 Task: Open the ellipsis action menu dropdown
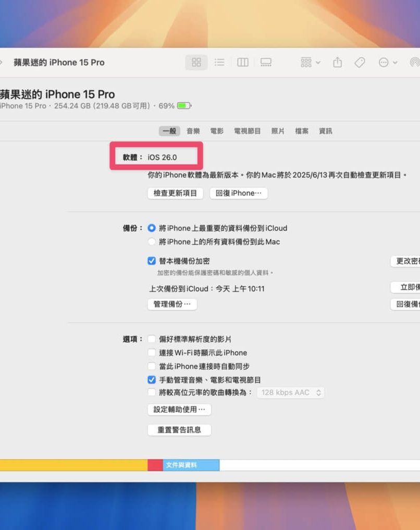(388, 63)
